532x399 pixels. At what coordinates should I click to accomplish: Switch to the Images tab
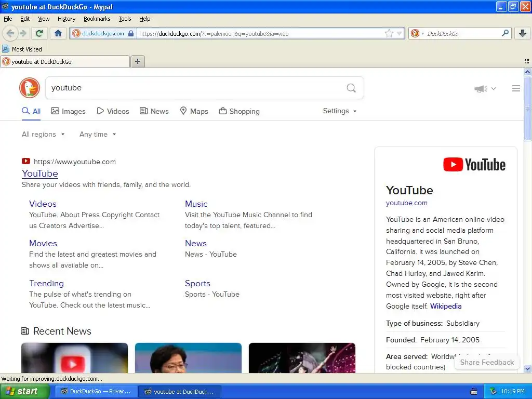coord(68,111)
